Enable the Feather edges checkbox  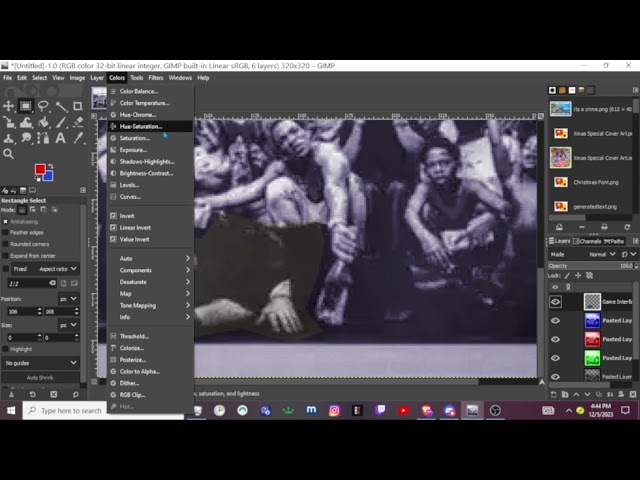tap(6, 233)
